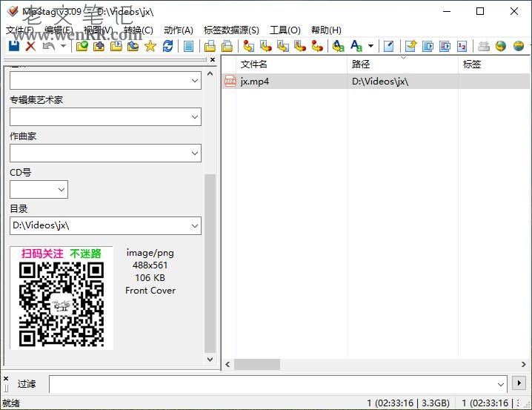Add a directory with the folder-plus icon
This screenshot has height=410, width=532.
pyautogui.click(x=99, y=46)
